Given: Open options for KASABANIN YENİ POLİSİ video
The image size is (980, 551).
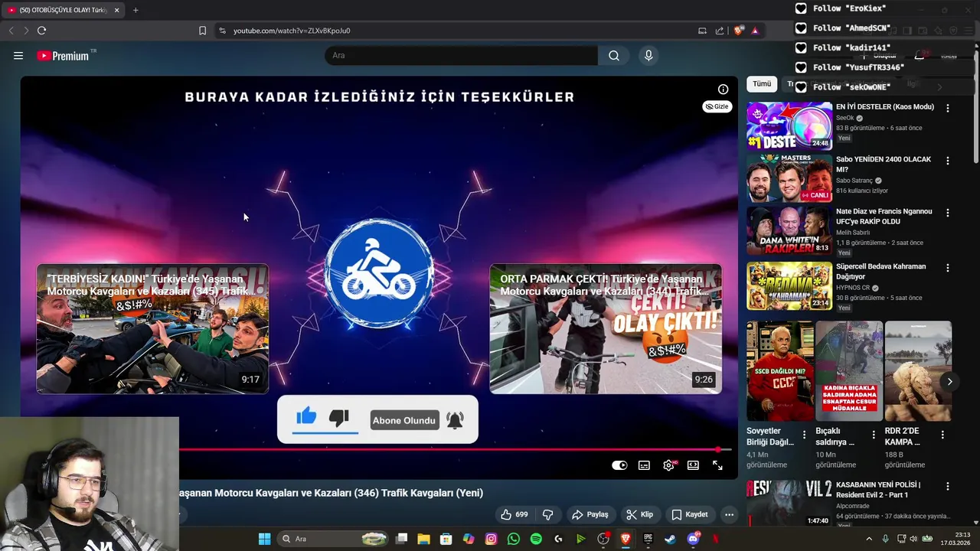Looking at the screenshot, I should click(x=948, y=486).
